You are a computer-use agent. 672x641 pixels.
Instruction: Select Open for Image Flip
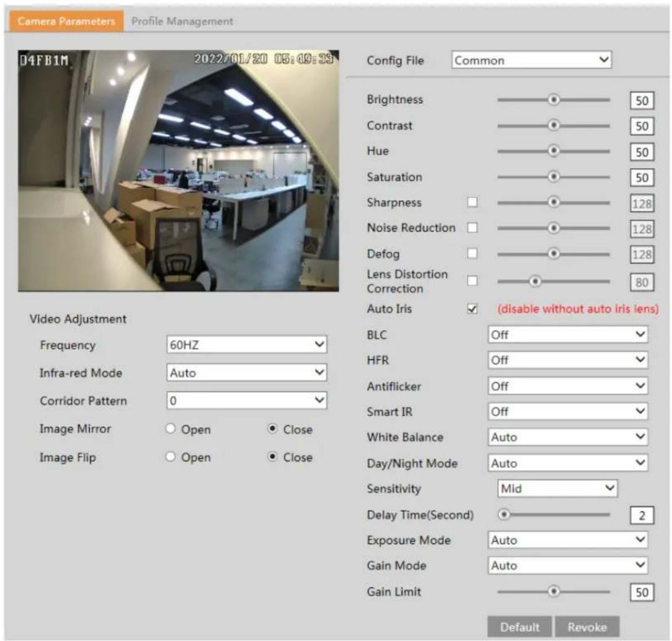click(x=171, y=457)
